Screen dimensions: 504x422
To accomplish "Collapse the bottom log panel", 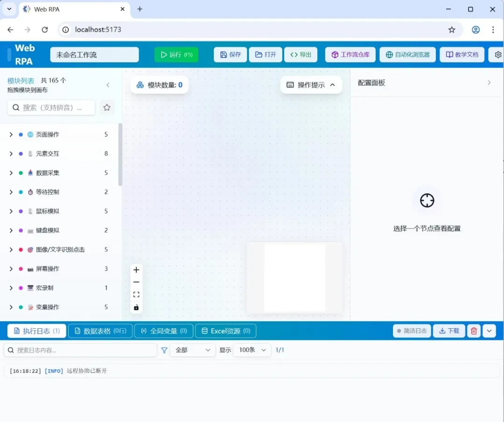I will coord(489,331).
